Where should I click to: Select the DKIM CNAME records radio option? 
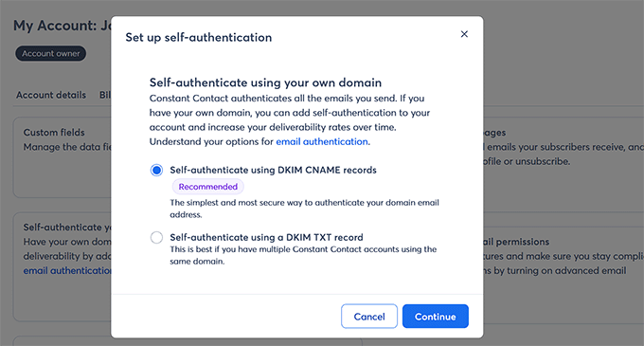[x=156, y=170]
